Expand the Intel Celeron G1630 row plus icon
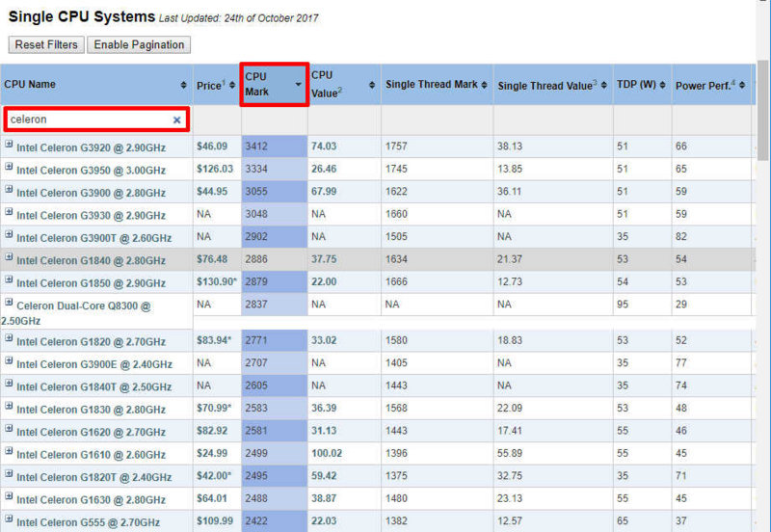The width and height of the screenshot is (771, 532). 9,496
